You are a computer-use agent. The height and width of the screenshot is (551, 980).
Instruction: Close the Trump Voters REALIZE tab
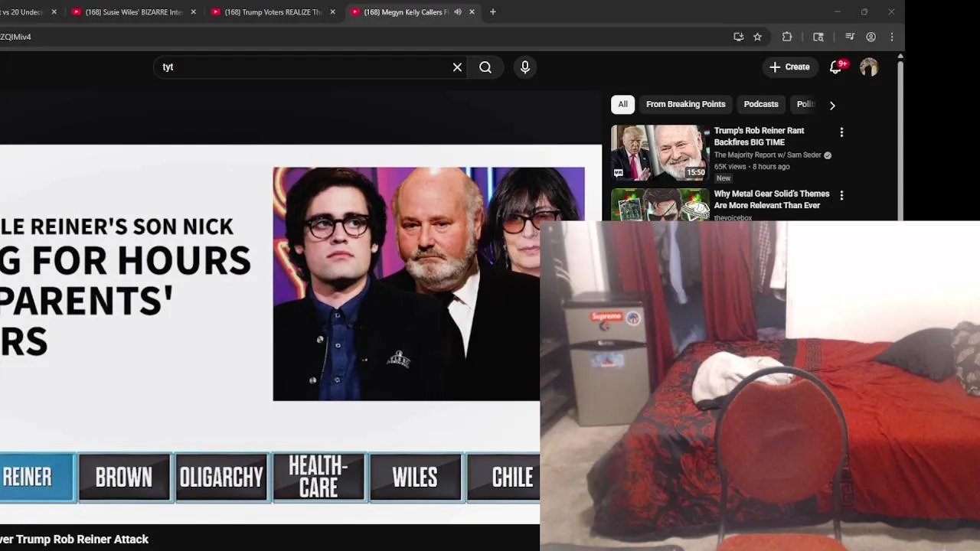[332, 12]
